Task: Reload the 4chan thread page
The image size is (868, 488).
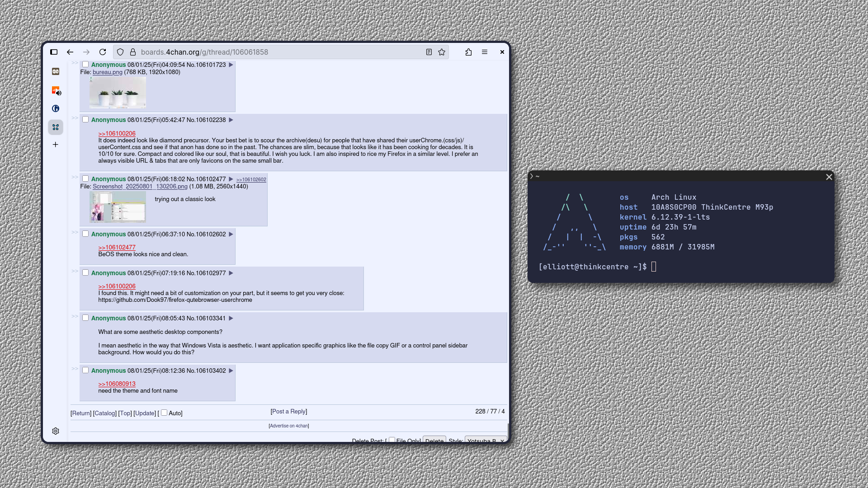Action: 103,52
